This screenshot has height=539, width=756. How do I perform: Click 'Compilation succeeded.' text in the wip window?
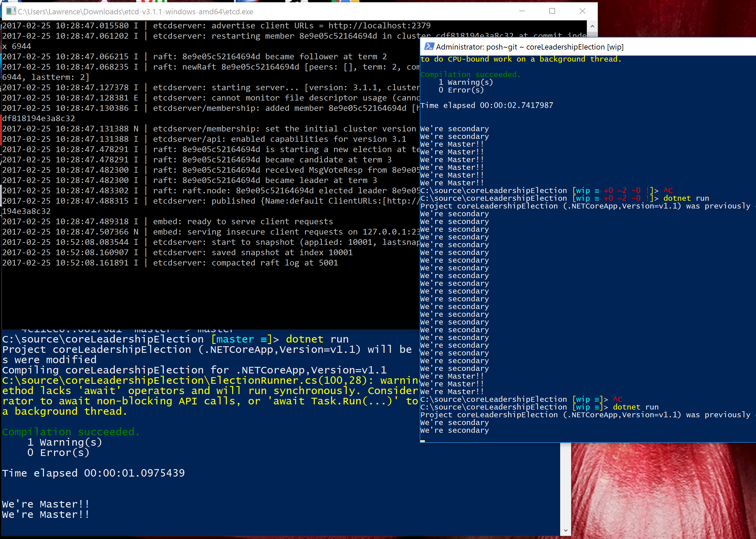point(470,75)
